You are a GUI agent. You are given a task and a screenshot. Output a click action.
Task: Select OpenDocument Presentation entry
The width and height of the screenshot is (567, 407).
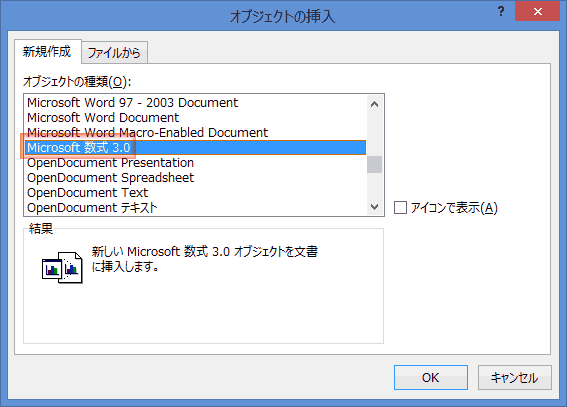(195, 163)
